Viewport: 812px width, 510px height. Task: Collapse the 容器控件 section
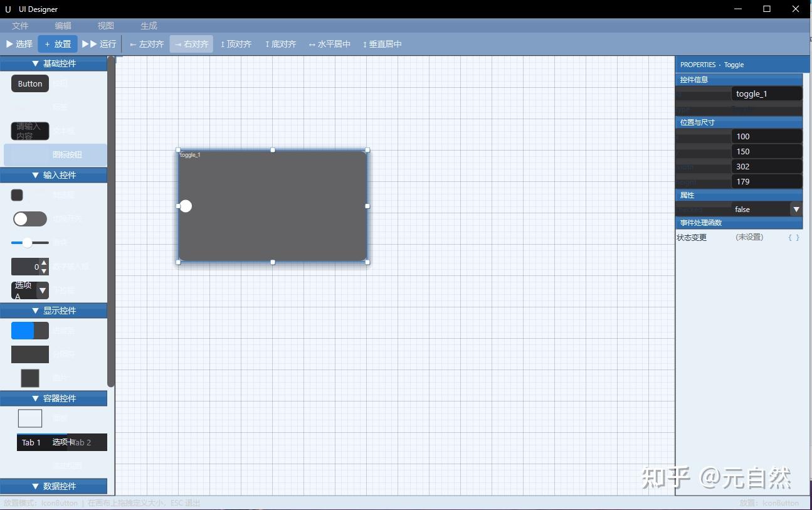pyautogui.click(x=54, y=398)
